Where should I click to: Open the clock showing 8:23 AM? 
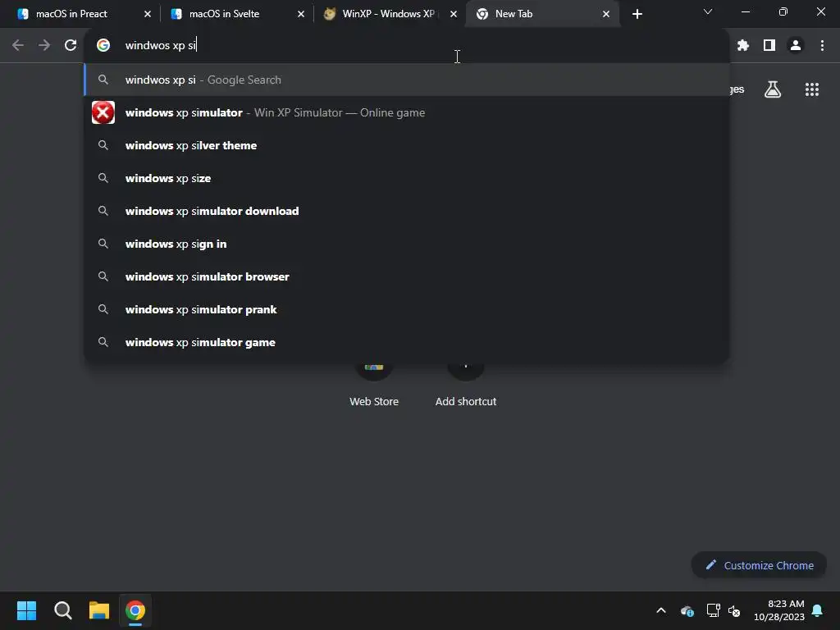pos(779,610)
